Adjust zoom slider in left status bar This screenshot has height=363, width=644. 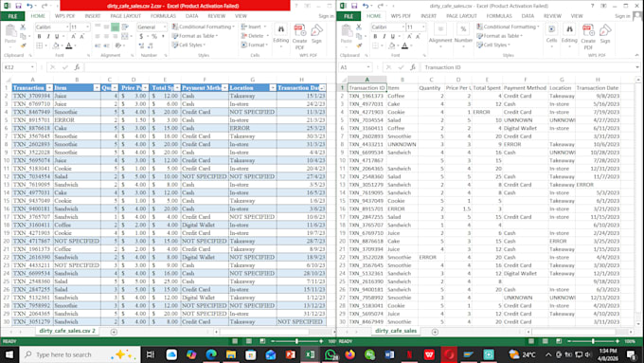pyautogui.click(x=296, y=341)
